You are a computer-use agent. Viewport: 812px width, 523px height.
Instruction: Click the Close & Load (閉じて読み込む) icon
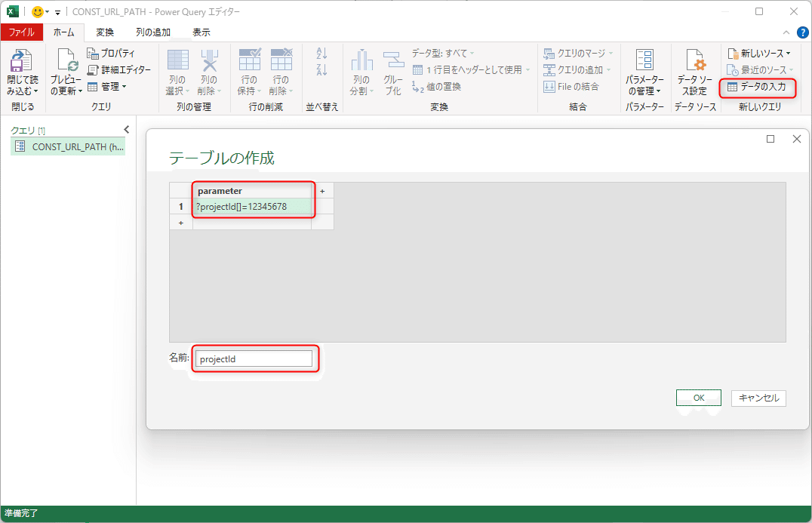pos(21,60)
